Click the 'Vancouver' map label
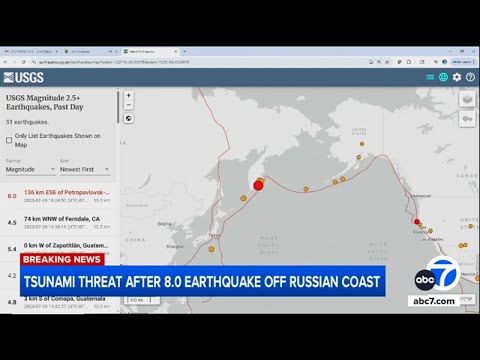The width and height of the screenshot is (480, 360). (421, 196)
